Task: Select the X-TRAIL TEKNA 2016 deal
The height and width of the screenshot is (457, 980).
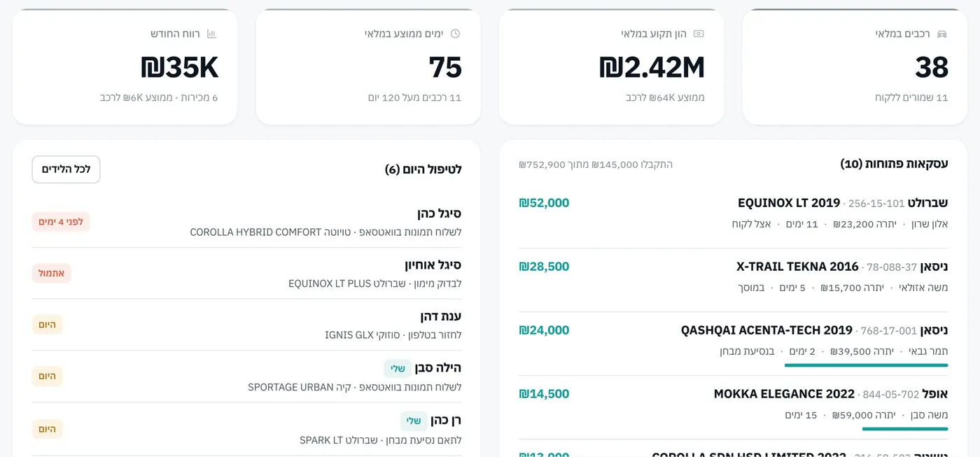Action: 733,276
